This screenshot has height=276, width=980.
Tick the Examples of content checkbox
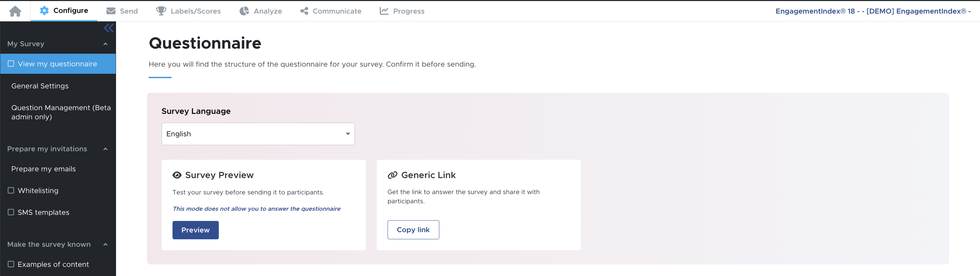point(11,264)
